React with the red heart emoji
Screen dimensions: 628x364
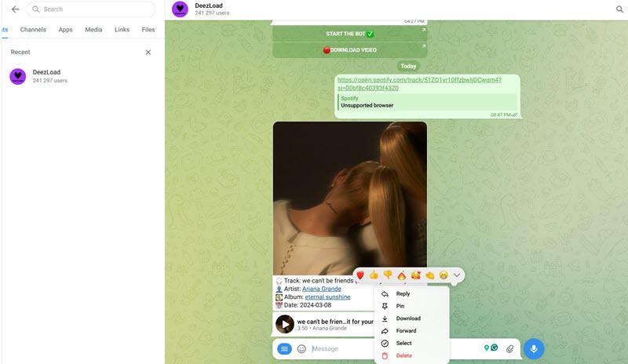360,275
